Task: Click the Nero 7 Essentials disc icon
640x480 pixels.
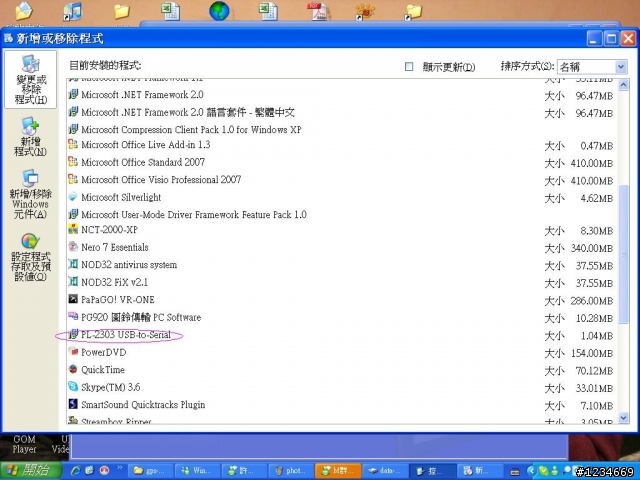Action: point(73,247)
